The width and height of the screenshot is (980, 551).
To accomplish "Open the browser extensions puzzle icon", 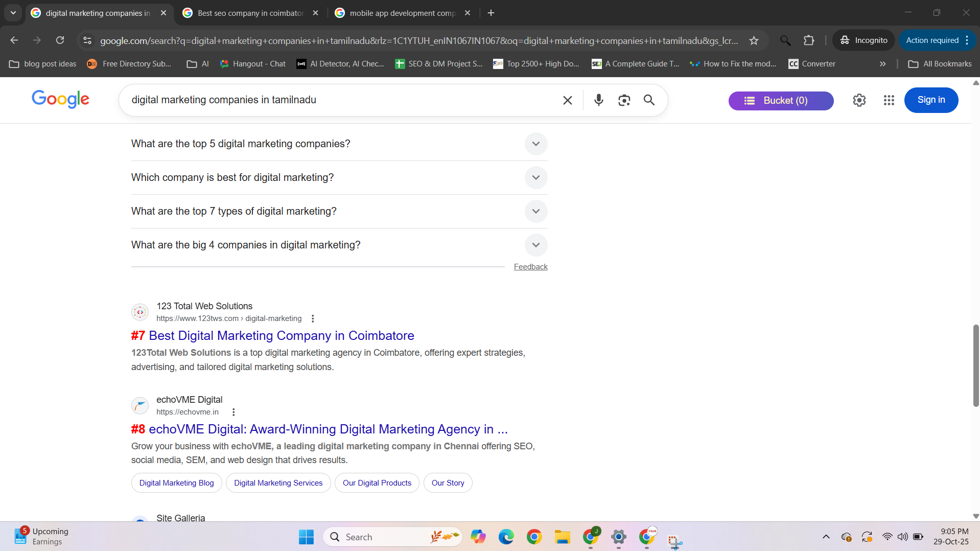I will (x=808, y=40).
